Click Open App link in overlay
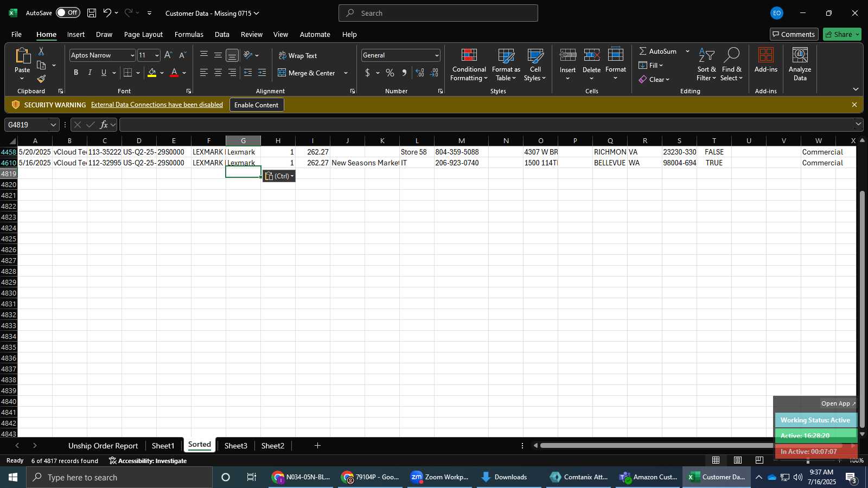Image resolution: width=868 pixels, height=488 pixels. click(838, 403)
